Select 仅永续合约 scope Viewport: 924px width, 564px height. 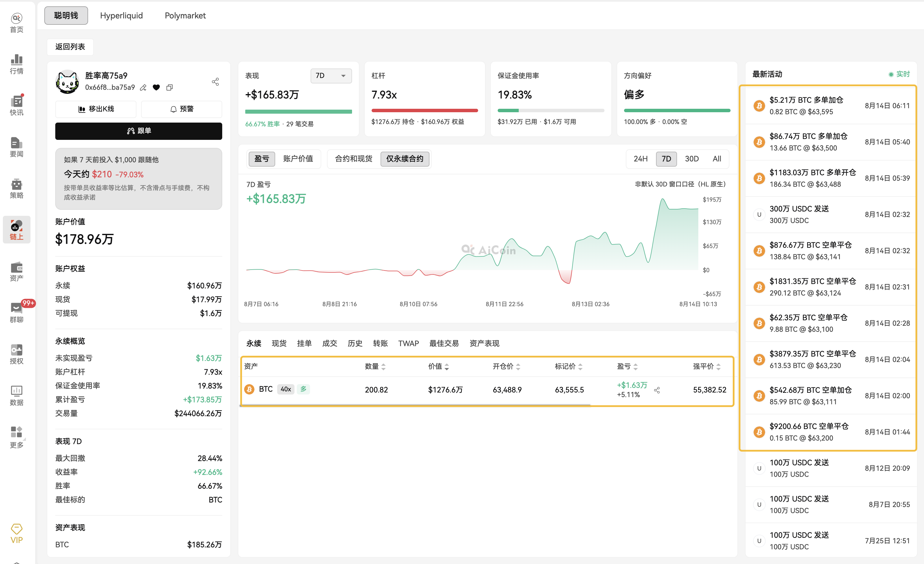point(405,159)
